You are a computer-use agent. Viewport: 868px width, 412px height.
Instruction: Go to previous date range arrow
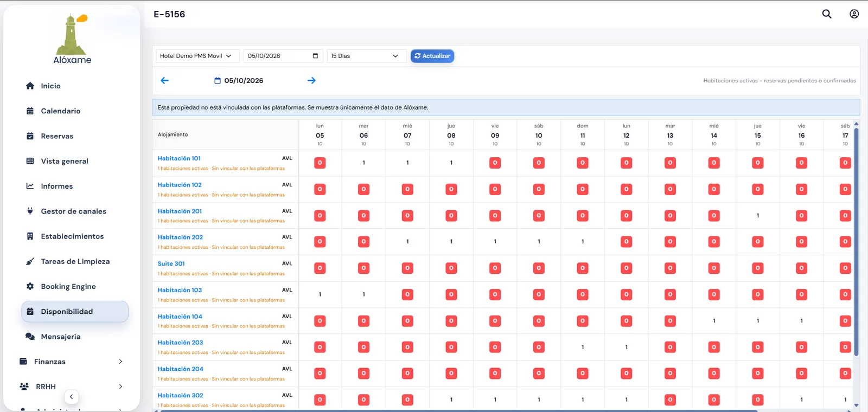pyautogui.click(x=165, y=80)
